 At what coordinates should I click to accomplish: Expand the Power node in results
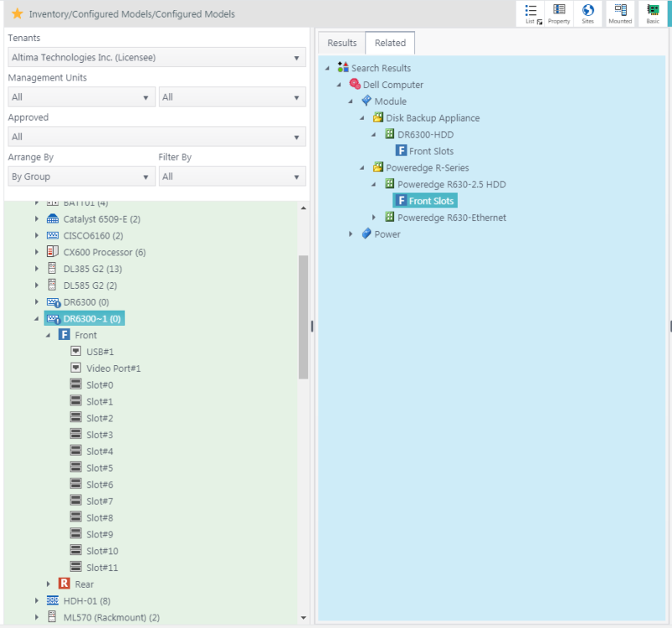(351, 234)
